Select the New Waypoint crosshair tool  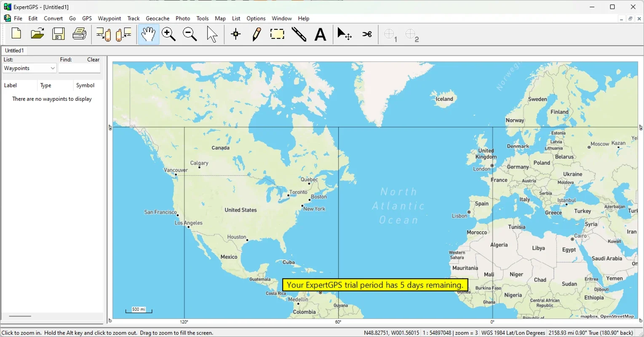coord(236,35)
